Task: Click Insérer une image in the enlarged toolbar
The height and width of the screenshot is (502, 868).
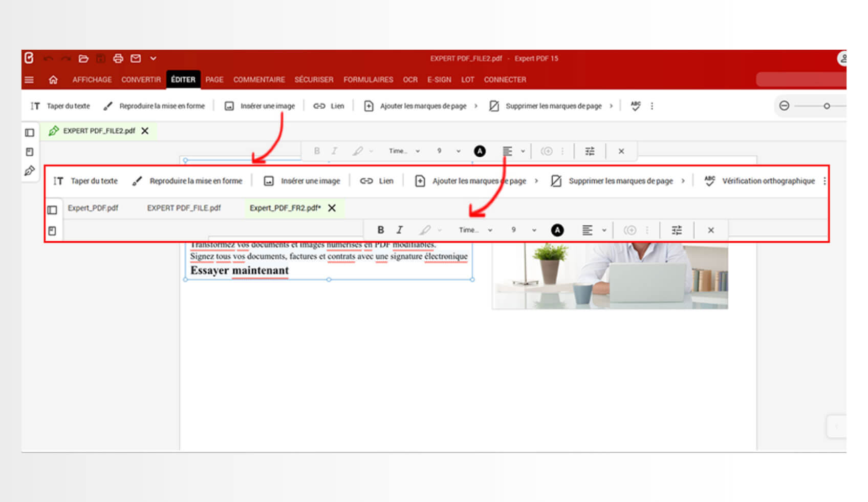Action: (x=302, y=181)
